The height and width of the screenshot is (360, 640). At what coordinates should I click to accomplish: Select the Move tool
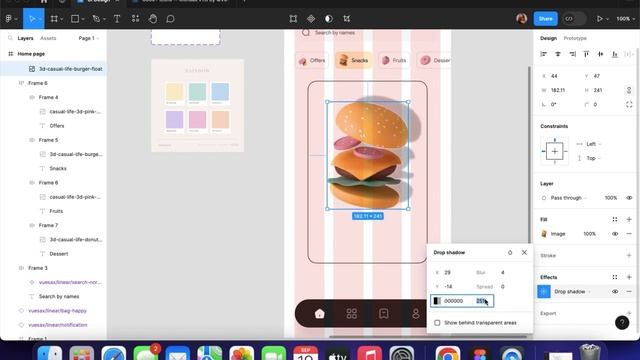point(32,19)
